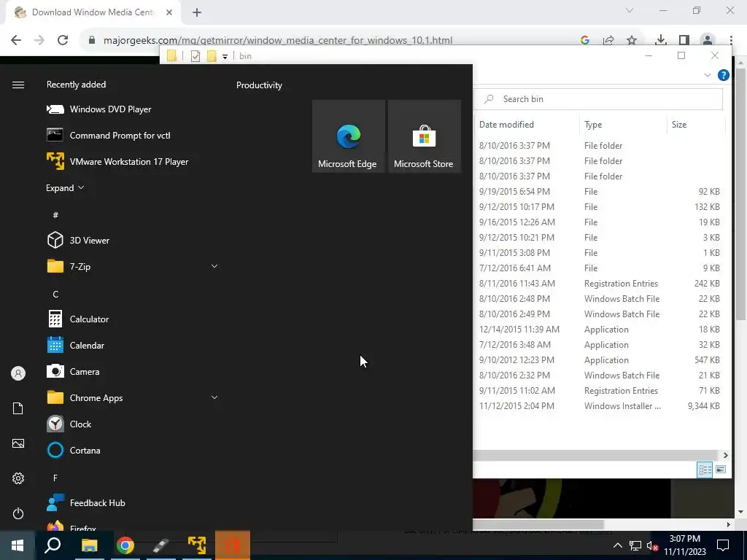This screenshot has height=560, width=747.
Task: Open taskbar Search magnifier
Action: [53, 545]
